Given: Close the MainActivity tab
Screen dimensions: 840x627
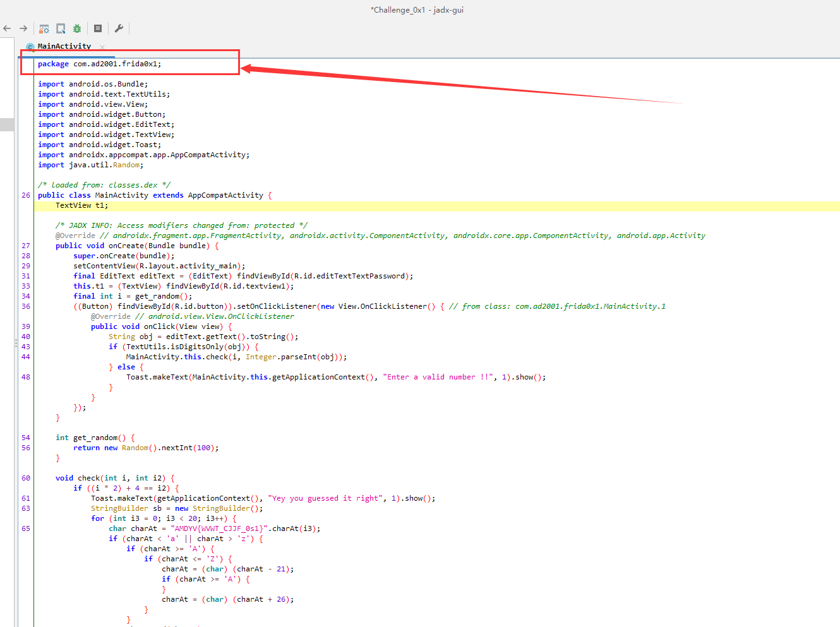Looking at the screenshot, I should coord(102,47).
